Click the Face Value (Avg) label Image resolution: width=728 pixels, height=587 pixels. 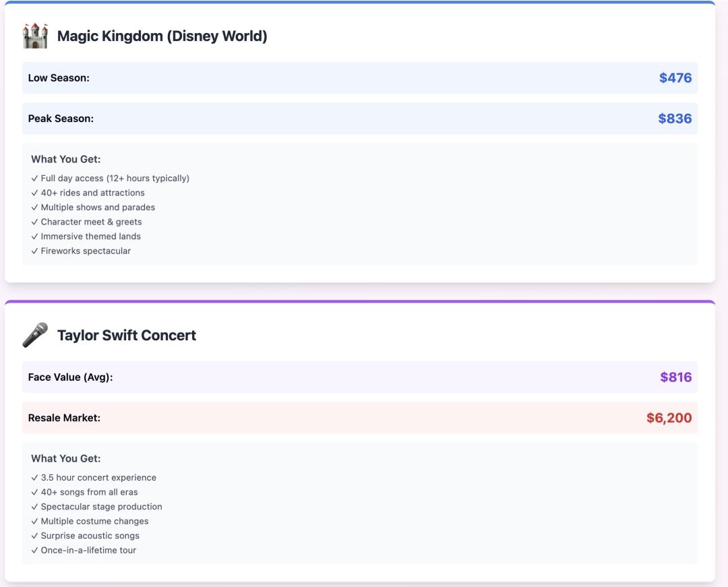[x=70, y=377]
